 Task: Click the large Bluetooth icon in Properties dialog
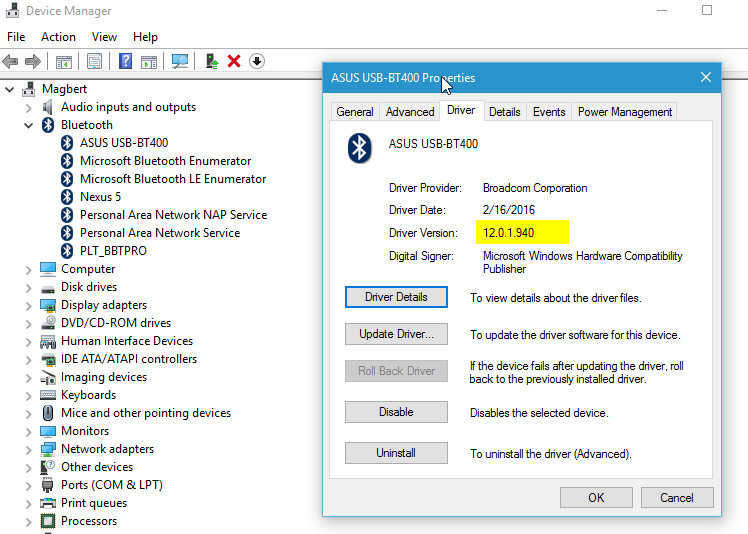point(359,148)
